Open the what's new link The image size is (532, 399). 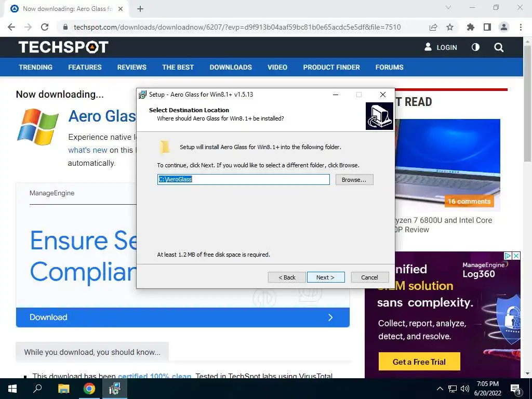coord(87,150)
